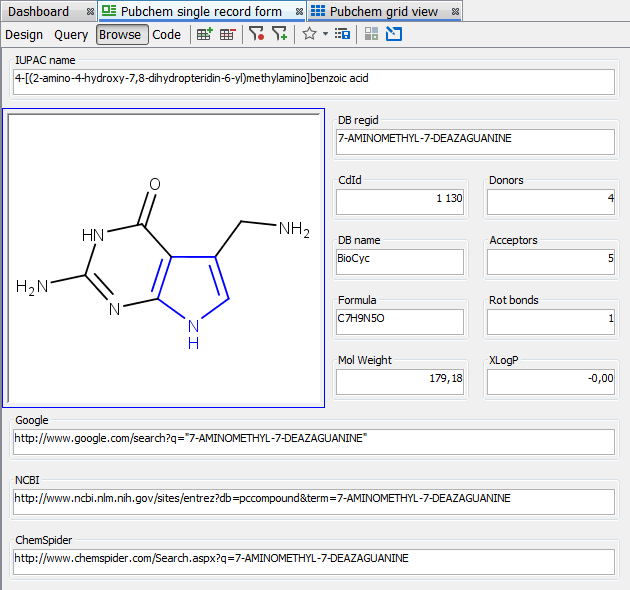630x590 pixels.
Task: Switch to Design mode
Action: [24, 34]
